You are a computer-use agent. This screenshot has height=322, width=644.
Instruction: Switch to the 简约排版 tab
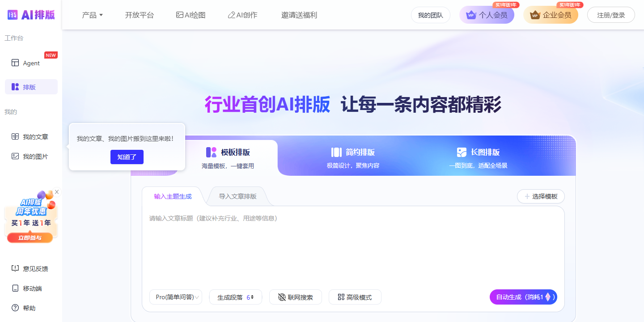353,158
